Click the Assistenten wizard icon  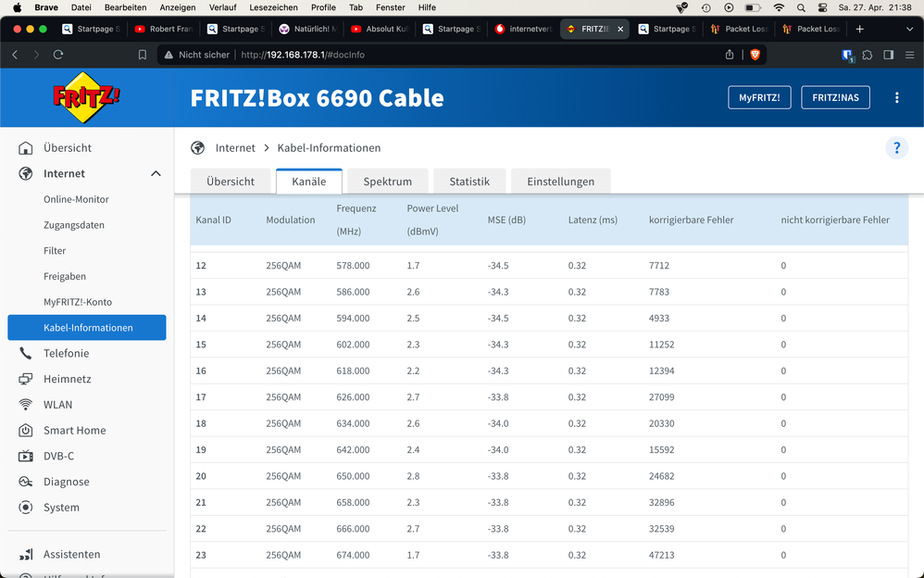[25, 554]
